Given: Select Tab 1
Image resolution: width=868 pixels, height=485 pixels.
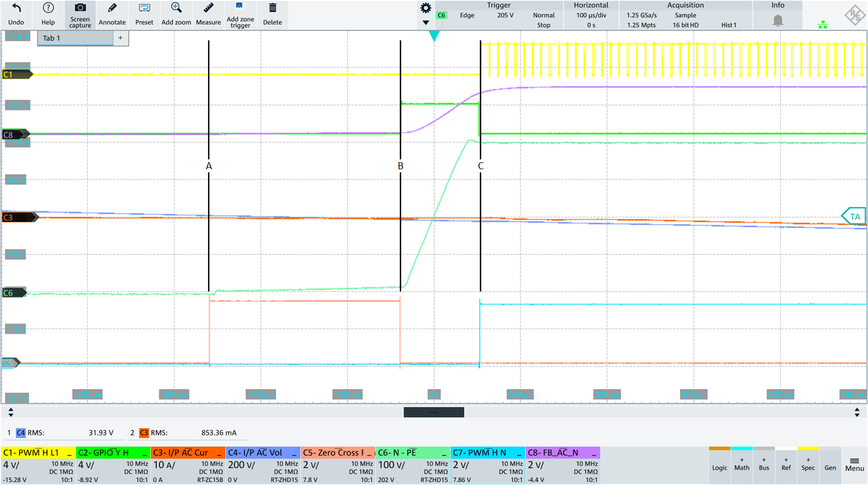Looking at the screenshot, I should pyautogui.click(x=75, y=38).
